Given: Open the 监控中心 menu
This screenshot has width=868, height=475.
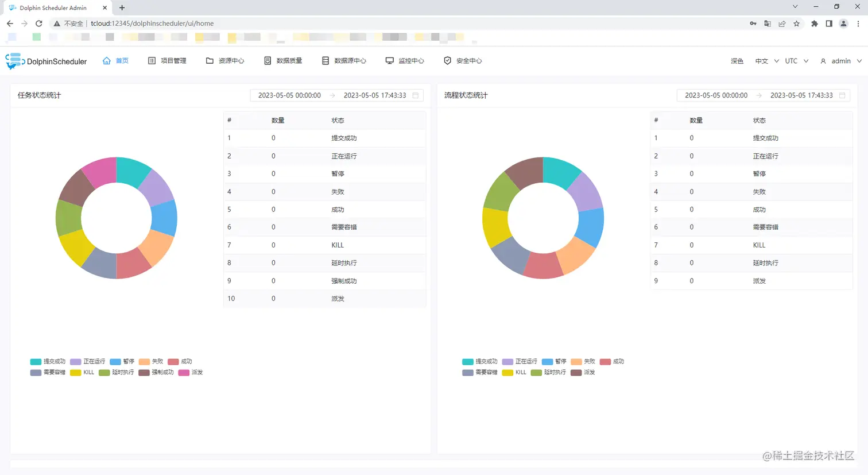Looking at the screenshot, I should (x=405, y=61).
